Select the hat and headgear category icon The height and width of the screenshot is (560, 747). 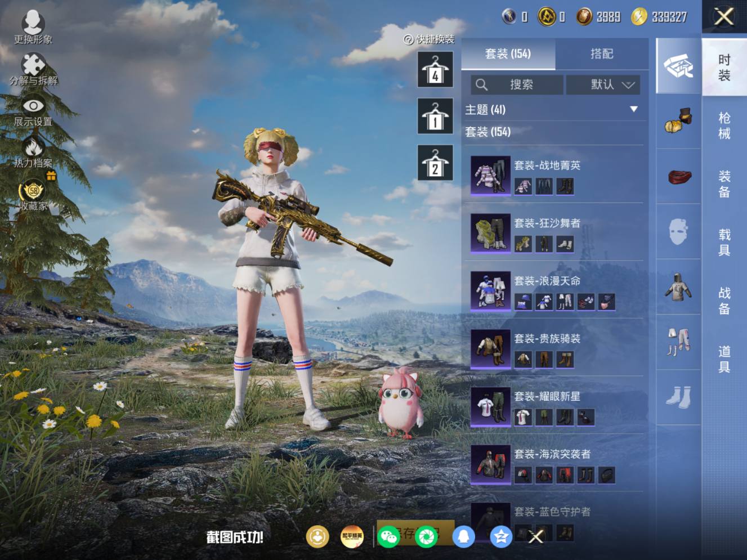[x=679, y=120]
